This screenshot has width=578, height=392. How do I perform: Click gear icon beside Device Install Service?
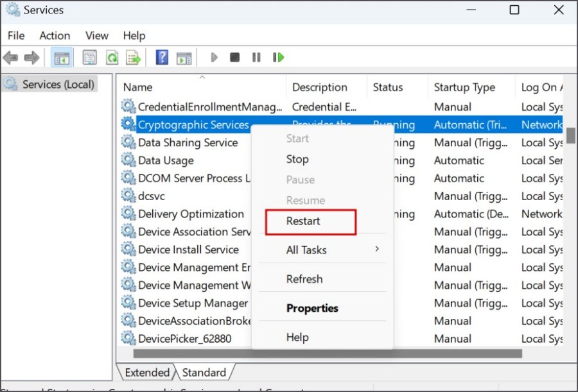128,249
